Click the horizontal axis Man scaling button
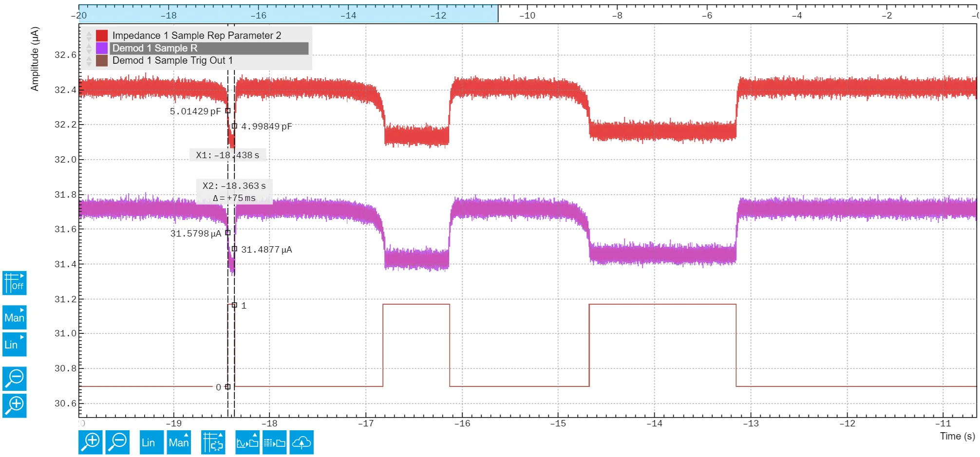The width and height of the screenshot is (980, 457). 179,442
